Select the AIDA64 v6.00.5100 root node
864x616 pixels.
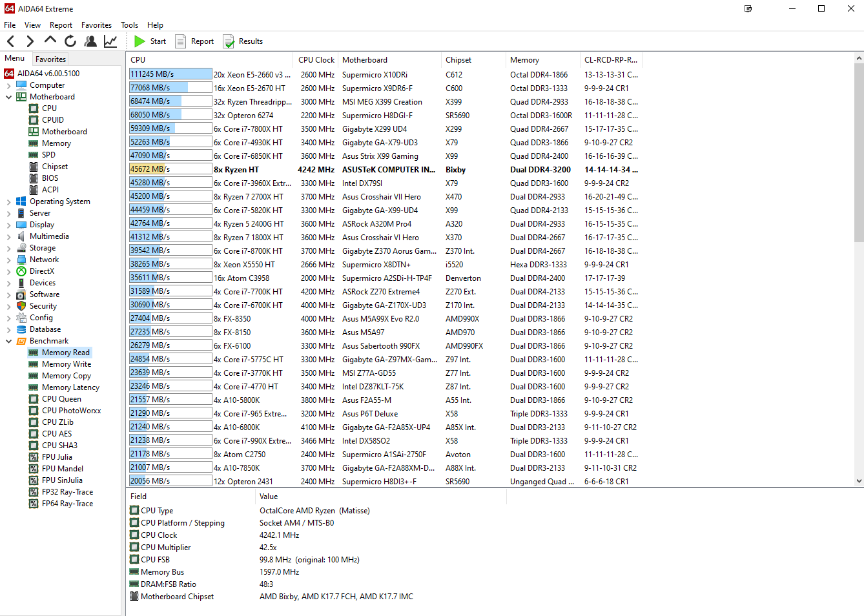point(48,74)
